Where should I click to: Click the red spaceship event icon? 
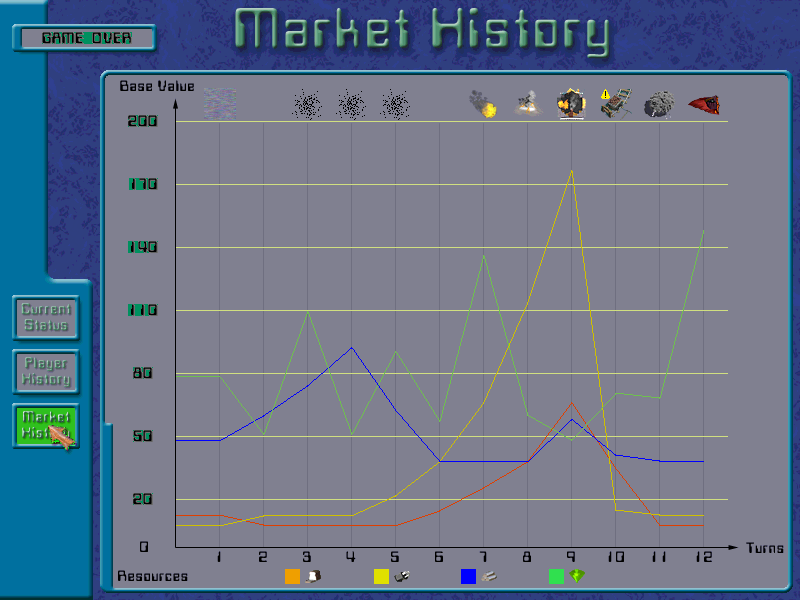(x=703, y=104)
